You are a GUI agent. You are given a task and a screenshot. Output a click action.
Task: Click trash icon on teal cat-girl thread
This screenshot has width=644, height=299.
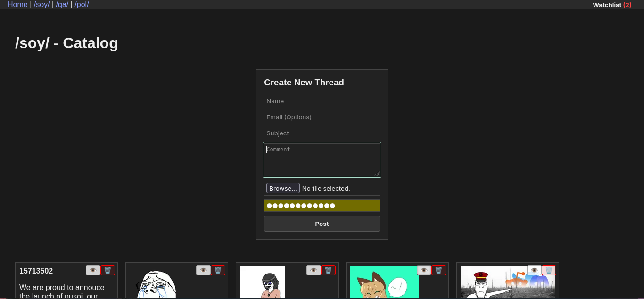[x=439, y=270]
